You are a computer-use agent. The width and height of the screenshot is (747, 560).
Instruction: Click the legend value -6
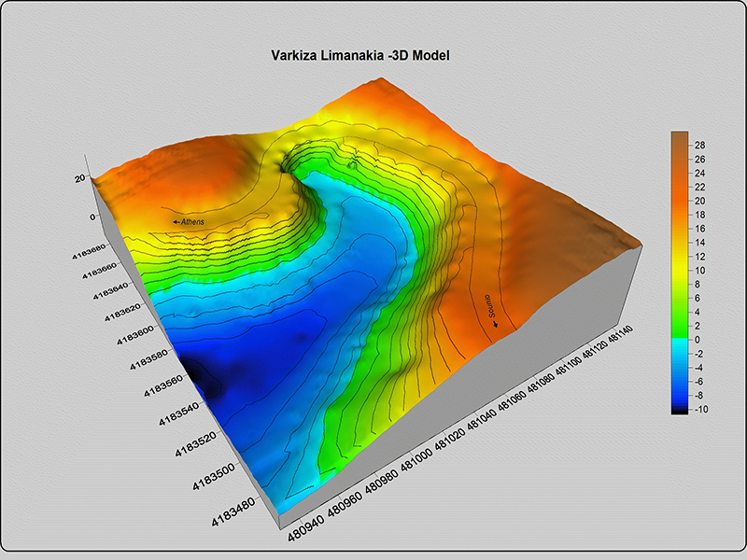point(698,382)
